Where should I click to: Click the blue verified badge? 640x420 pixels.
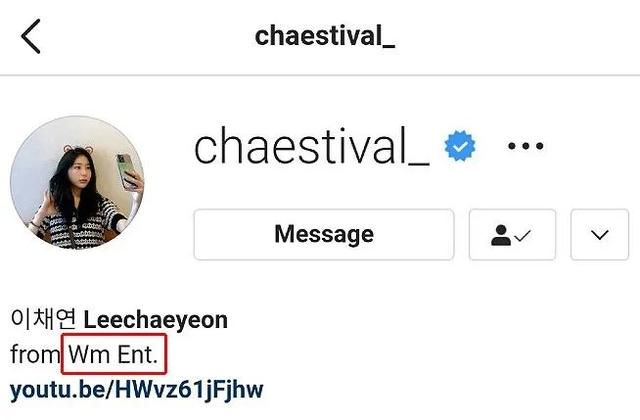pyautogui.click(x=460, y=146)
